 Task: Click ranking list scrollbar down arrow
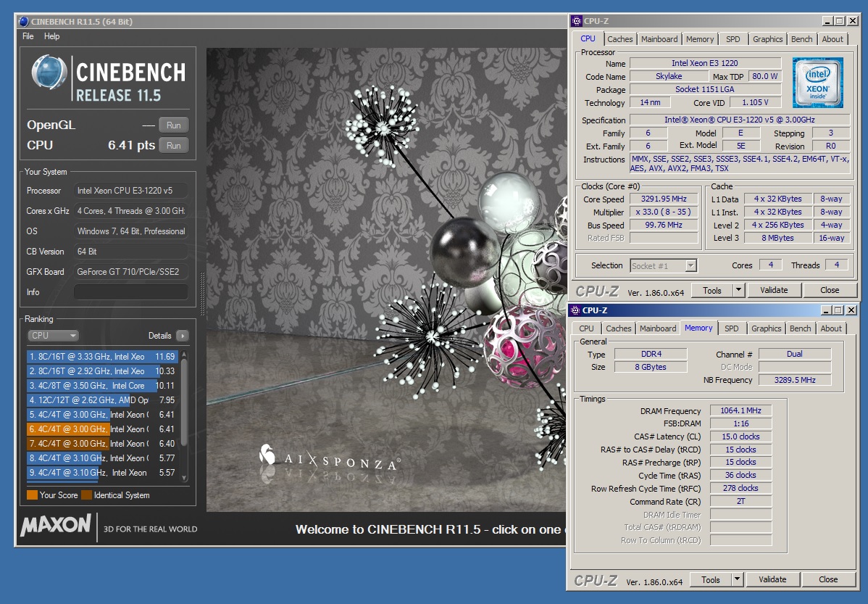click(184, 478)
